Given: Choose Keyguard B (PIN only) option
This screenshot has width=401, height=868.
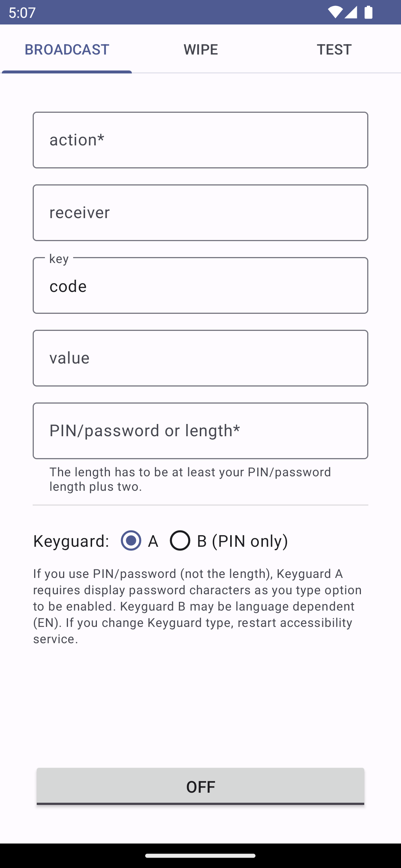Looking at the screenshot, I should 180,540.
